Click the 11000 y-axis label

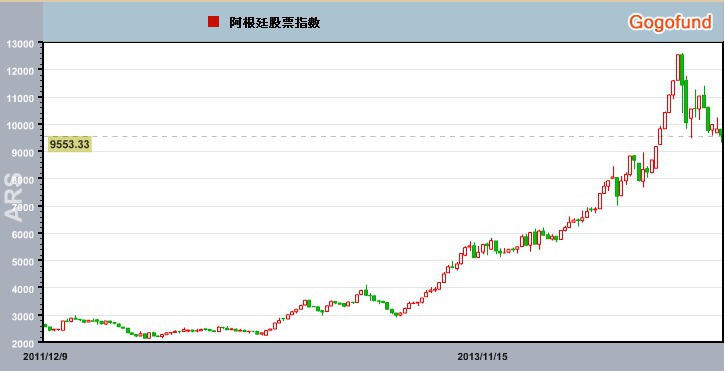(x=20, y=98)
